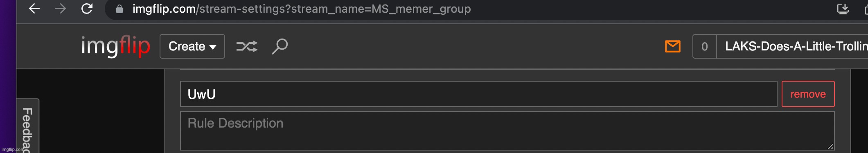The width and height of the screenshot is (868, 153).
Task: Click the triangle arrow beside Create
Action: (x=213, y=47)
